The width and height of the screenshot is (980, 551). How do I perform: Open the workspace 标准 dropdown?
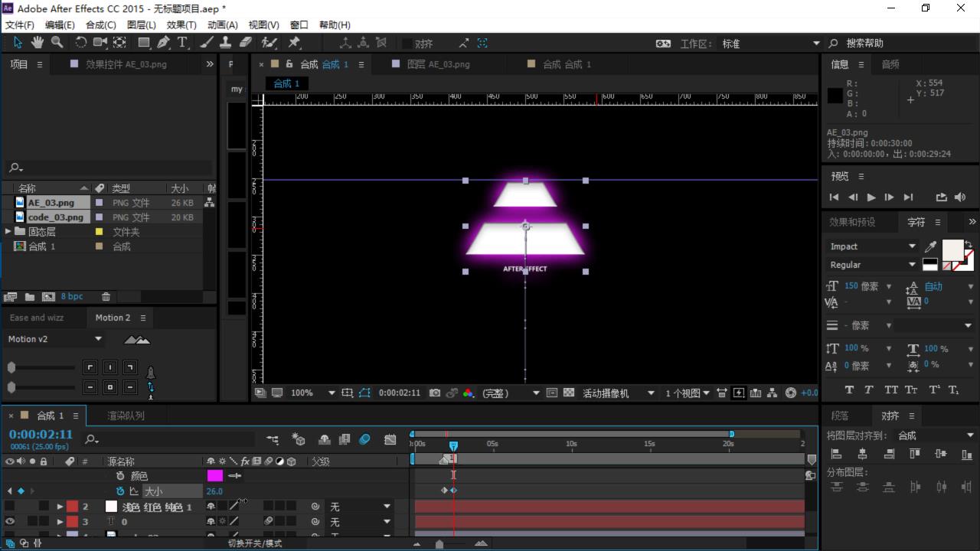click(769, 44)
